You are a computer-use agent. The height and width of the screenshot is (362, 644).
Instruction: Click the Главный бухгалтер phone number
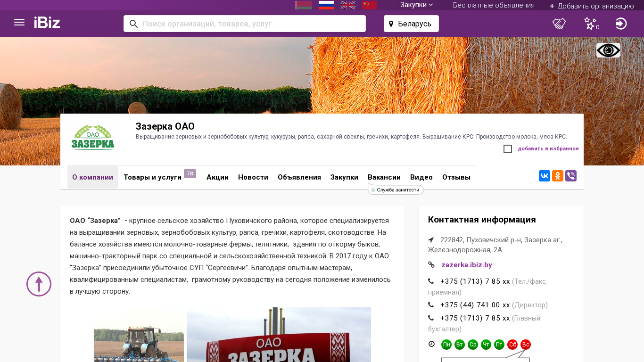tap(475, 318)
